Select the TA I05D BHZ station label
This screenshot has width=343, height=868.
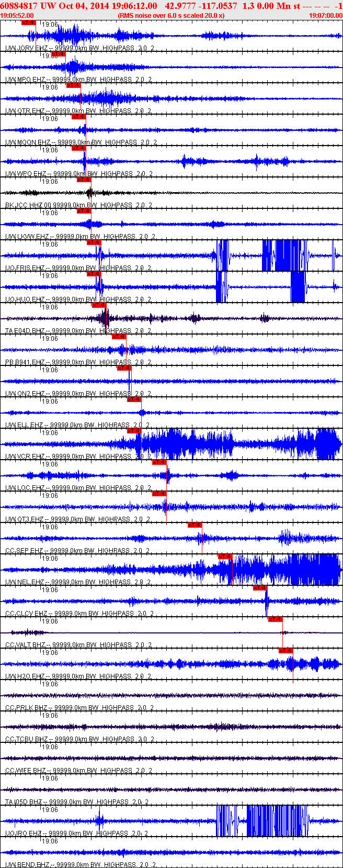tap(77, 802)
